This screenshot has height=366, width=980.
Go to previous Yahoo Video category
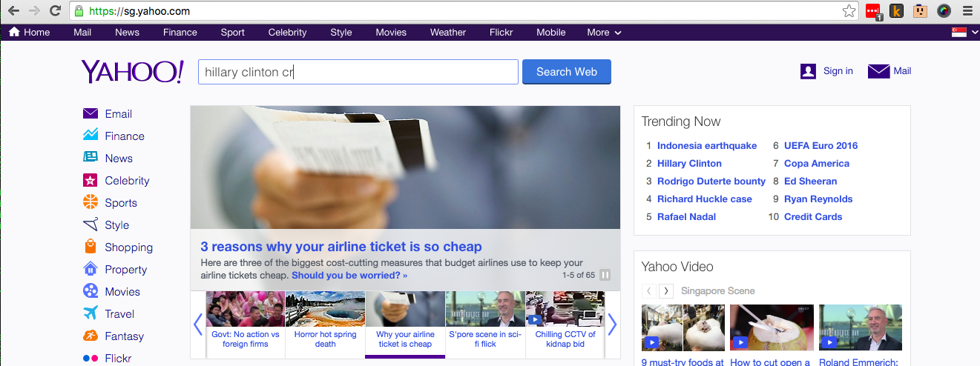point(649,291)
